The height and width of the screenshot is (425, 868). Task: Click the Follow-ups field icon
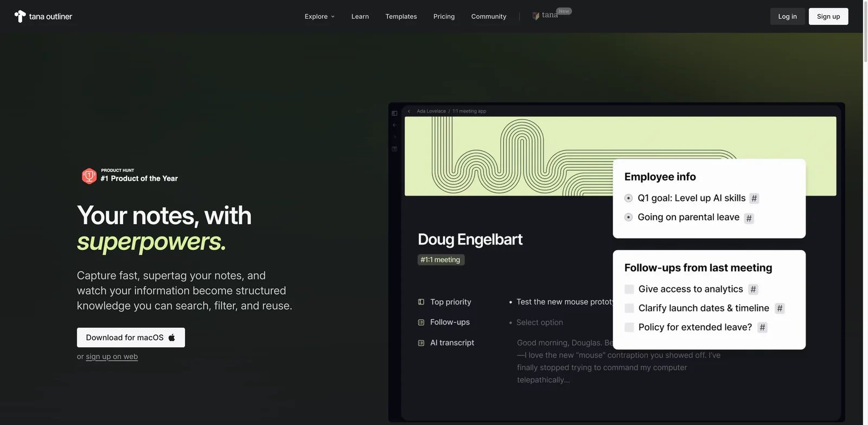(421, 322)
